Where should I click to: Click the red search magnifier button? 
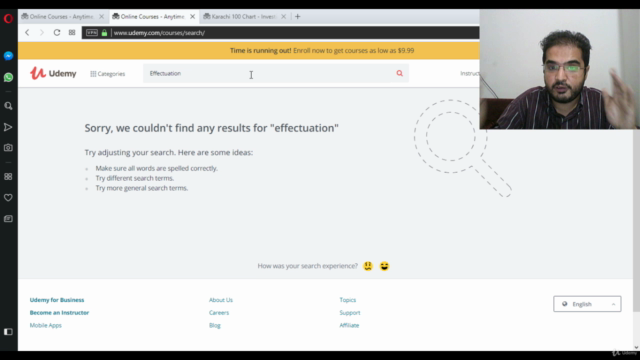(400, 73)
